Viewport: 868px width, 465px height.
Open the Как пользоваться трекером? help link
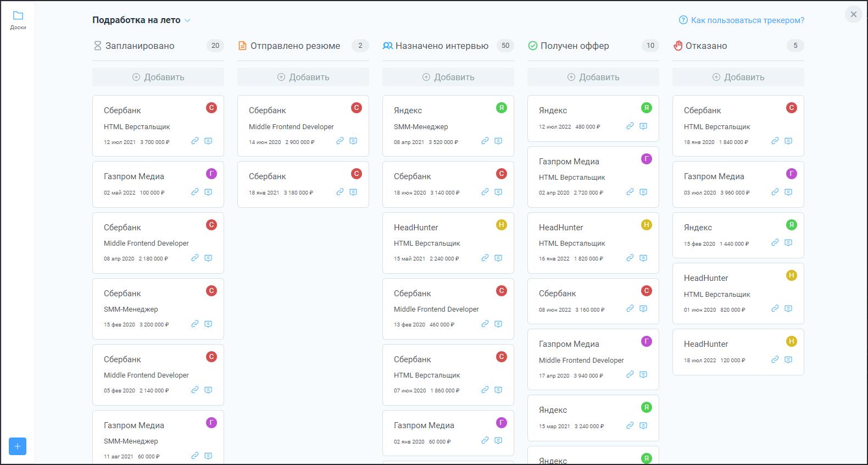pos(742,20)
